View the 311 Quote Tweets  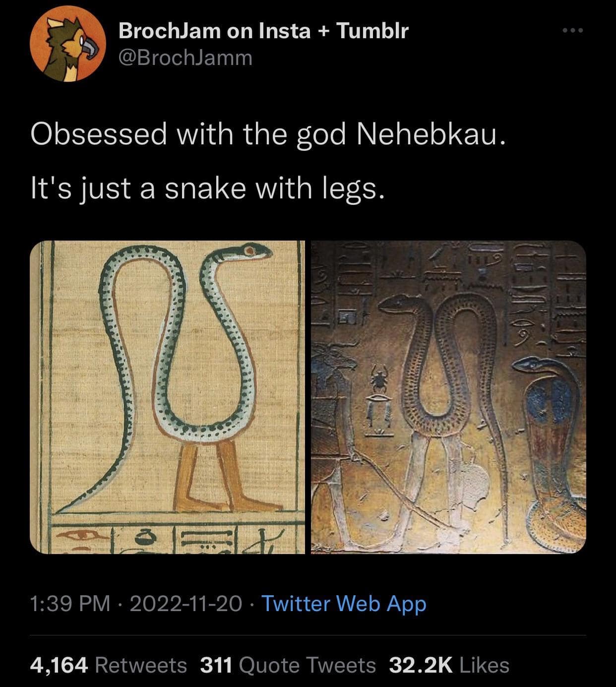[288, 665]
